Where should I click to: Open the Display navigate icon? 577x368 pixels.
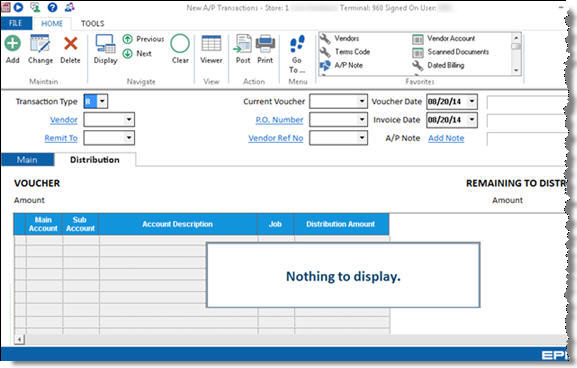tap(105, 44)
